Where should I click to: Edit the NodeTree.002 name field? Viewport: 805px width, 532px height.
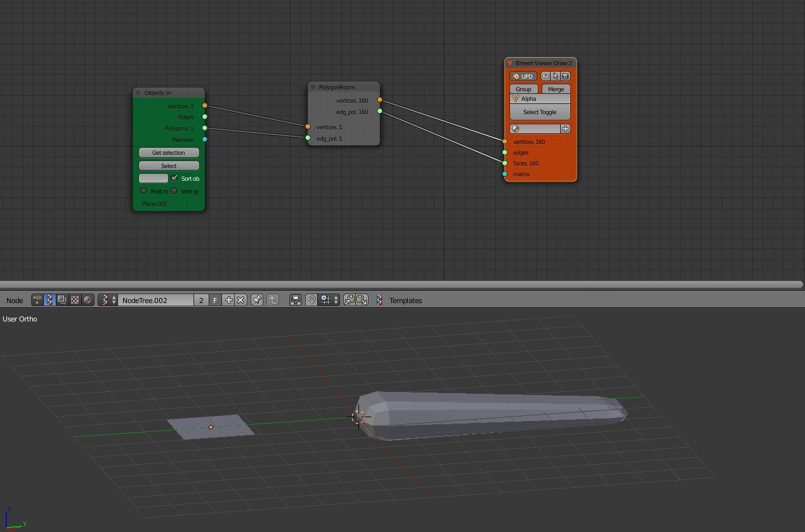pyautogui.click(x=156, y=300)
